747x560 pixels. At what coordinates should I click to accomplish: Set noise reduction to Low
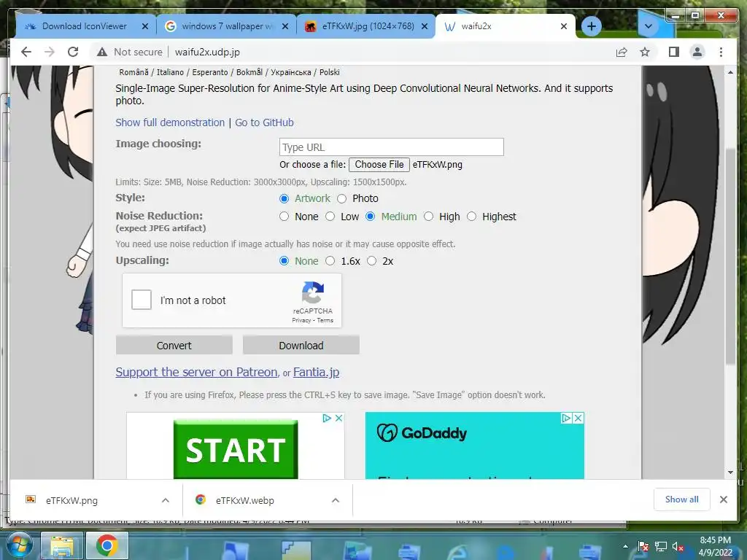(x=330, y=217)
